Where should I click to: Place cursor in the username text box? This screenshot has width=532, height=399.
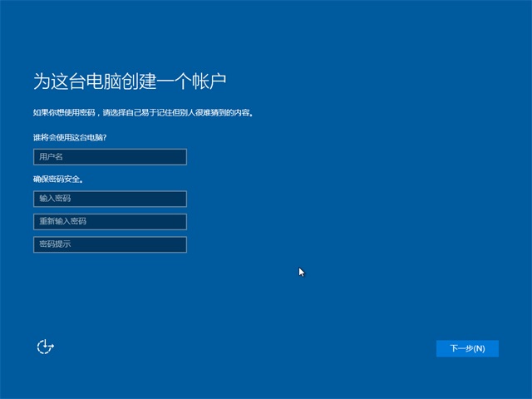tap(110, 157)
